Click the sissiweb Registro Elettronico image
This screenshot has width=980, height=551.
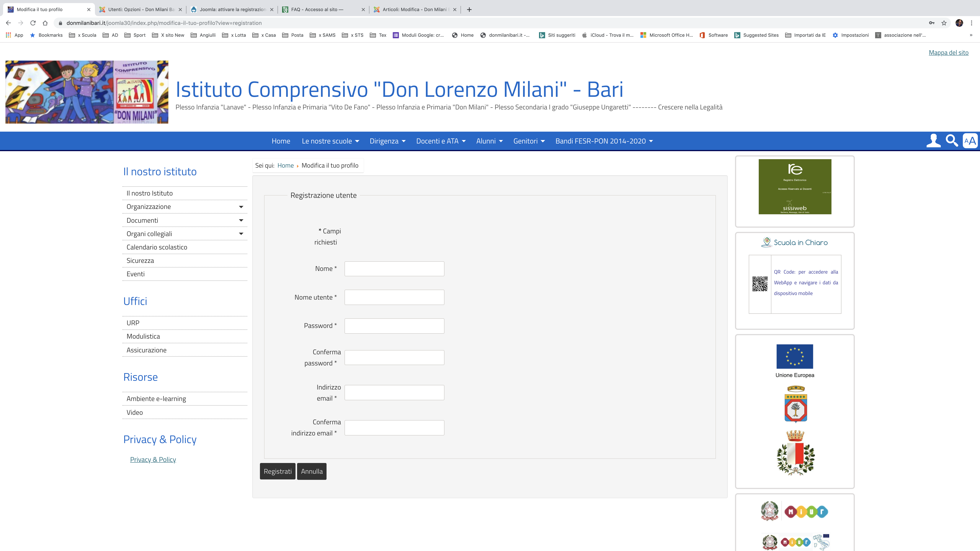point(795,187)
